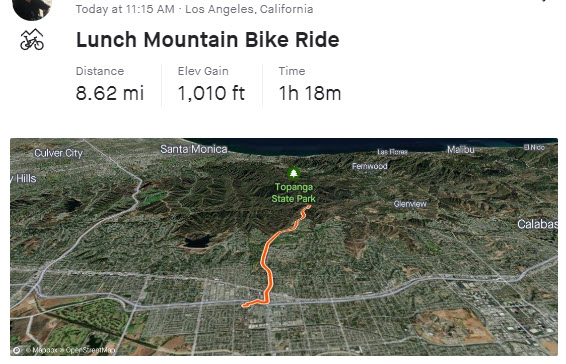Screen dimensions: 566x364
Task: Click the Fernwood map label
Action: click(x=370, y=166)
